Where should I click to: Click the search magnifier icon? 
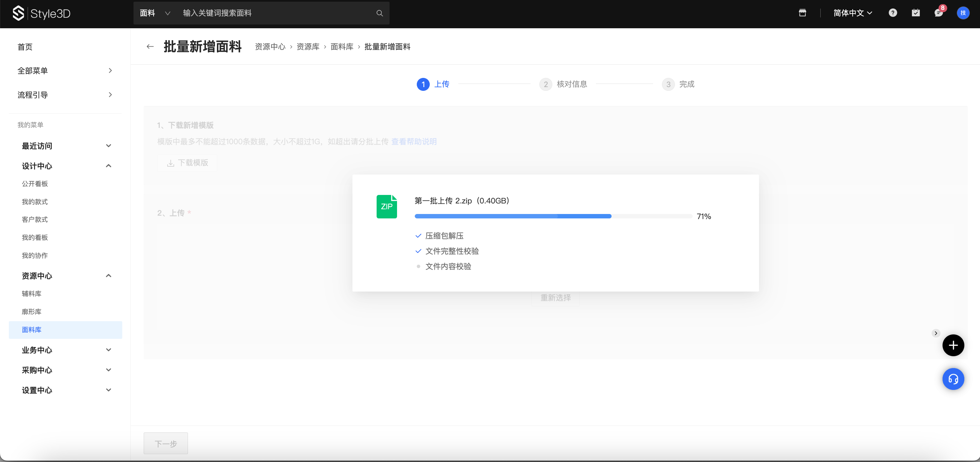click(379, 13)
